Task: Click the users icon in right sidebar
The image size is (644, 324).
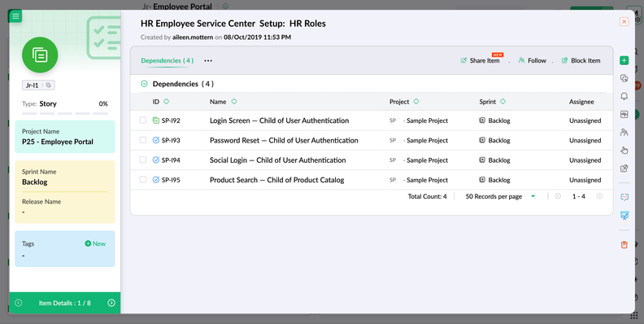Action: [624, 133]
